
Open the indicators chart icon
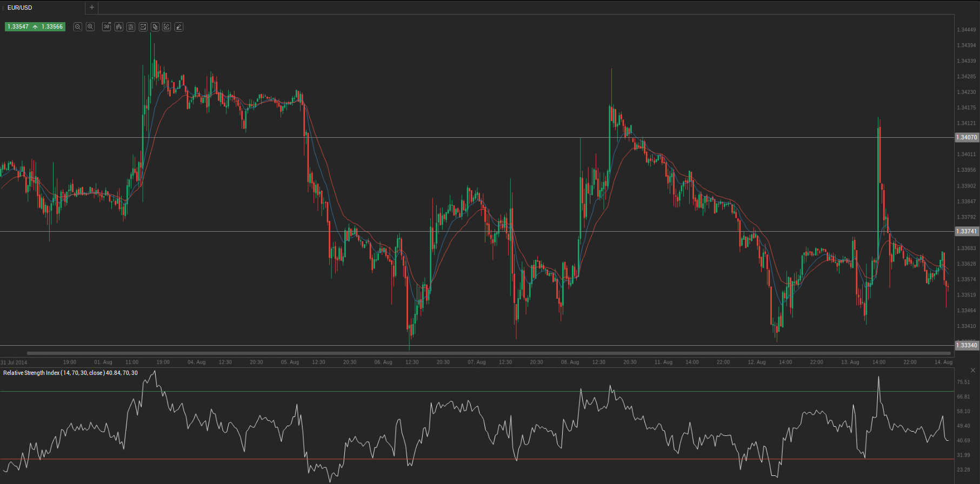pyautogui.click(x=143, y=27)
